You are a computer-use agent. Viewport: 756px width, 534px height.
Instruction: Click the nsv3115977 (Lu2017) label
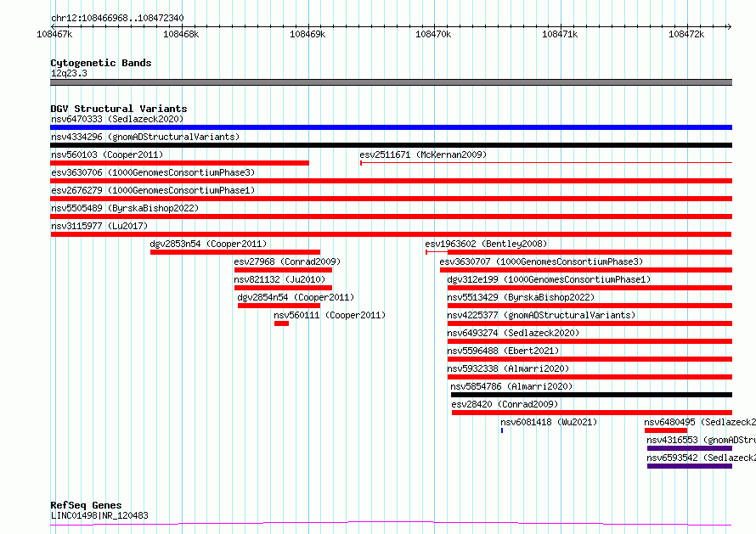point(99,226)
